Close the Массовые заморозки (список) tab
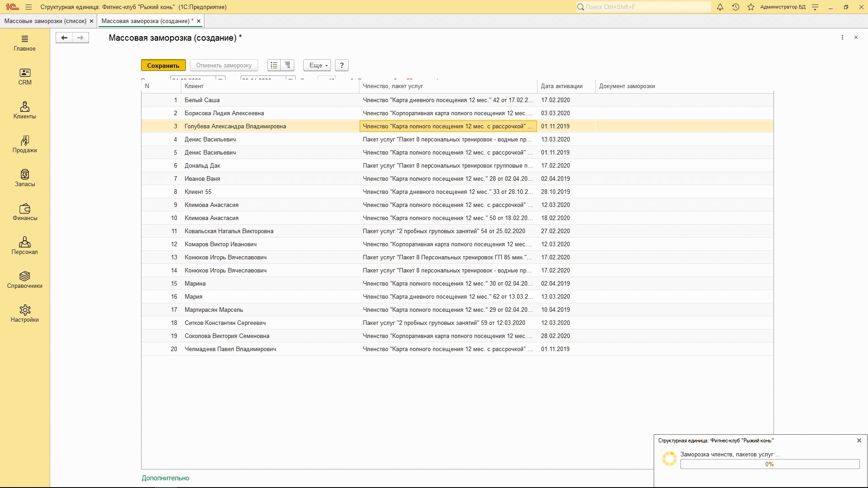The image size is (868, 488). click(91, 21)
